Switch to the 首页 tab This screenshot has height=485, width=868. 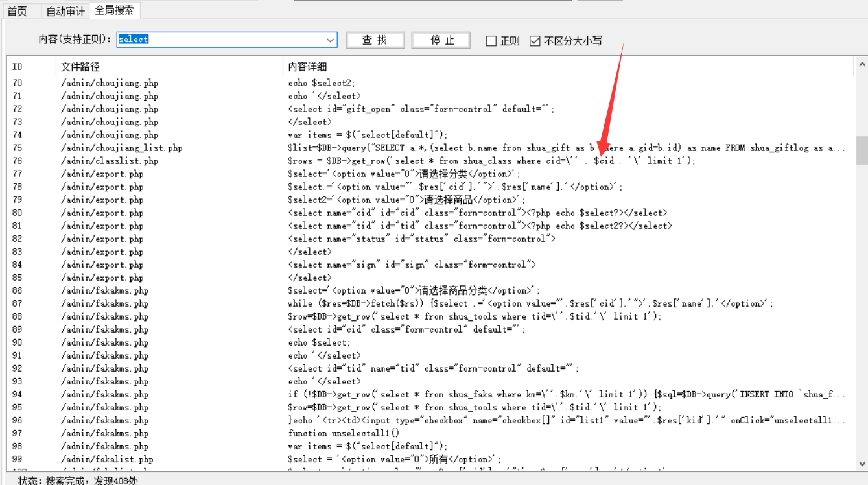click(x=18, y=11)
